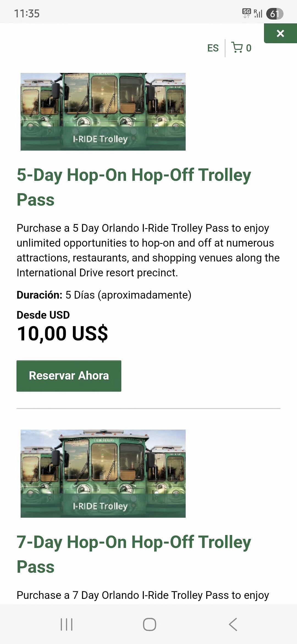Tap the 5G network status icon

pos(247,13)
